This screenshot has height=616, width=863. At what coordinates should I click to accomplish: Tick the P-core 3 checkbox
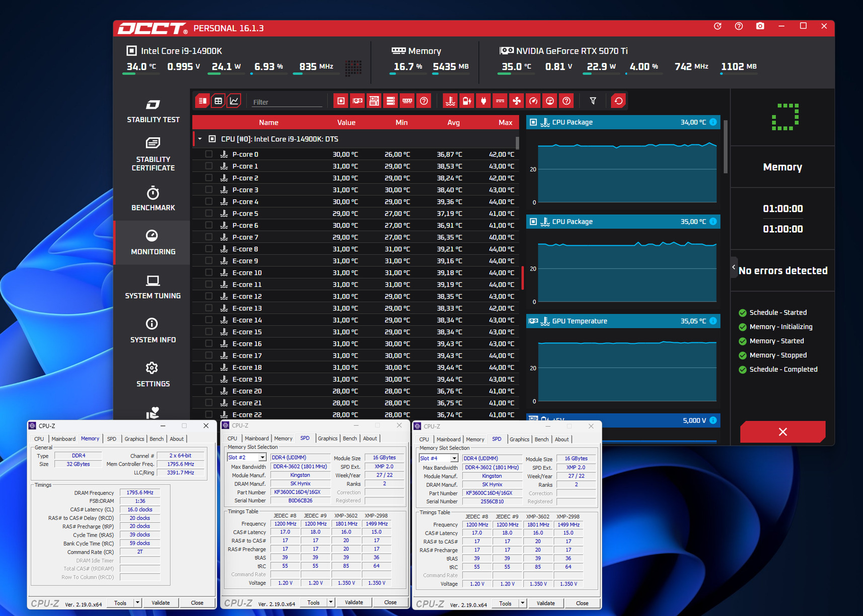point(209,190)
